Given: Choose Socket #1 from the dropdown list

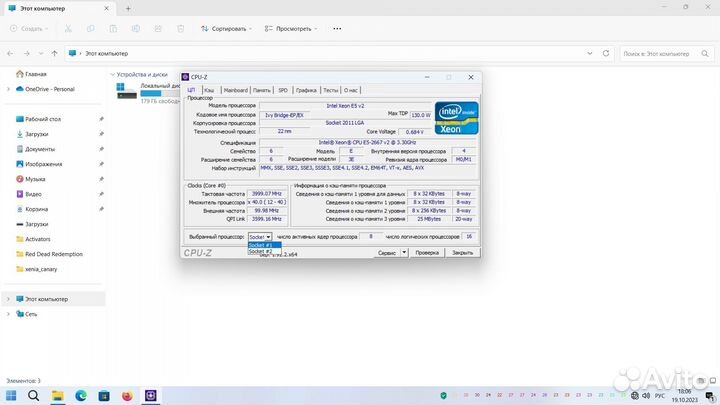Looking at the screenshot, I should click(264, 245).
